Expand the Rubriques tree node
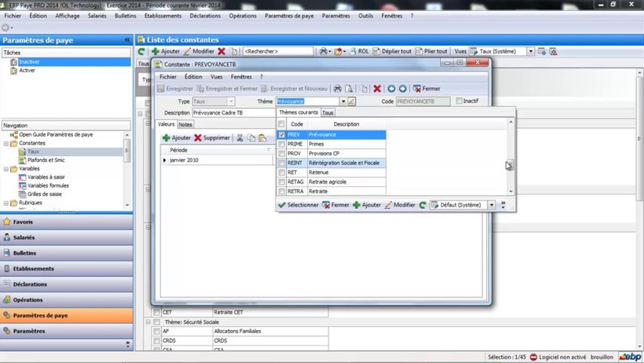The image size is (644, 363). [6, 203]
